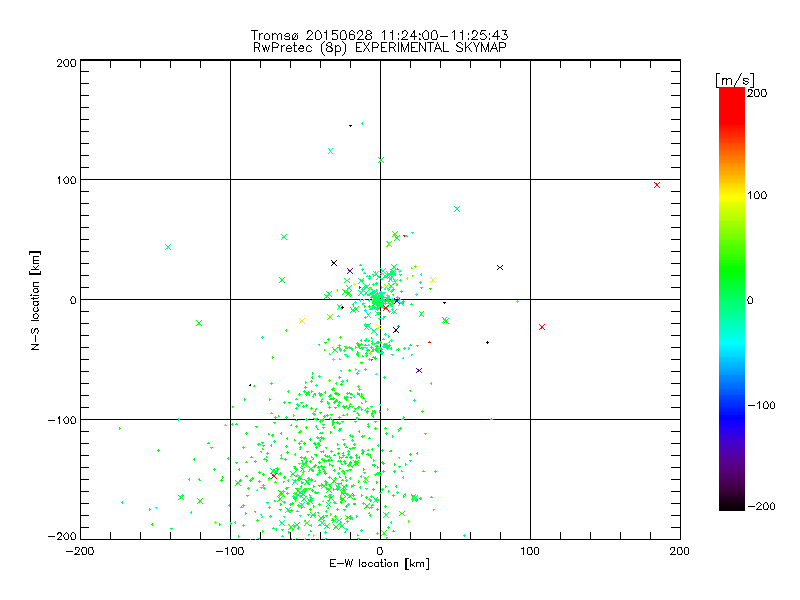The width and height of the screenshot is (800, 600).
Task: Click the 'RwPretec (8p) EXPERIMENTAL SKYMAP' subtitle
Action: [380, 48]
